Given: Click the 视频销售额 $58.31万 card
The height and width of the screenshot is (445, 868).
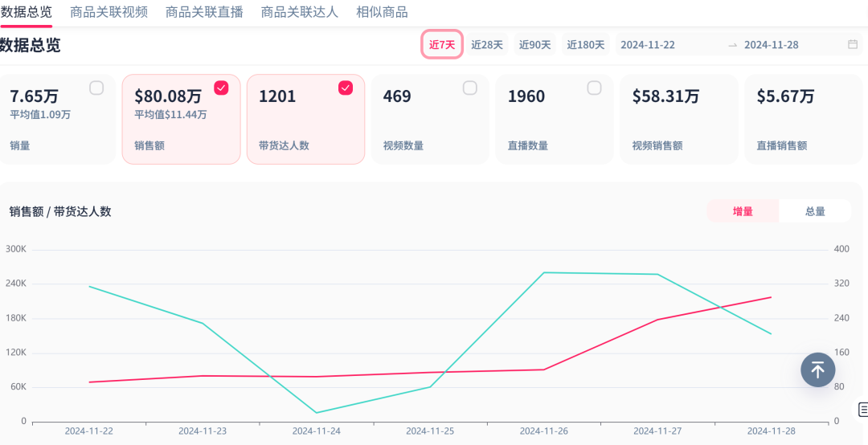Looking at the screenshot, I should tap(679, 120).
